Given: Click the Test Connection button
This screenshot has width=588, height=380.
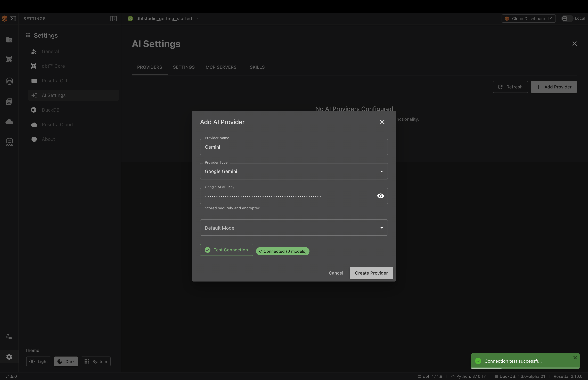Looking at the screenshot, I should (x=226, y=250).
